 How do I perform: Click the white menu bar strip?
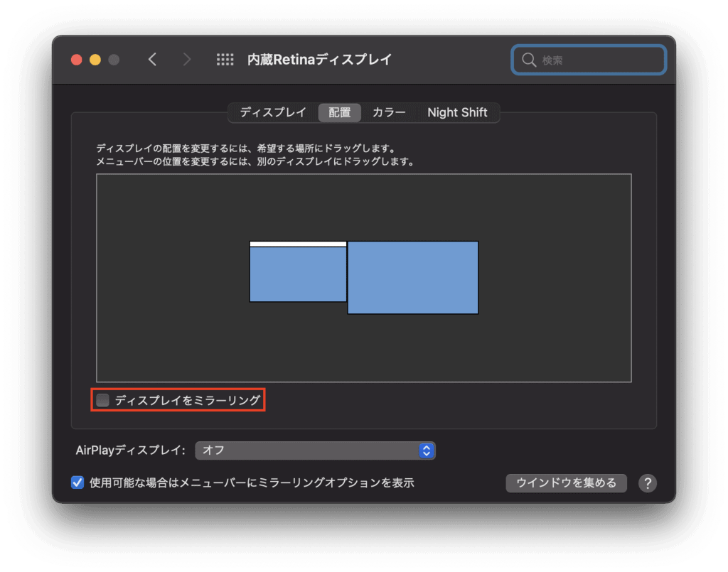point(298,244)
